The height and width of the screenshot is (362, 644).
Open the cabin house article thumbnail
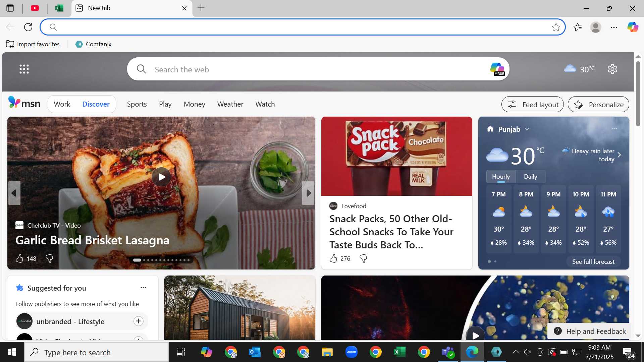click(x=240, y=308)
